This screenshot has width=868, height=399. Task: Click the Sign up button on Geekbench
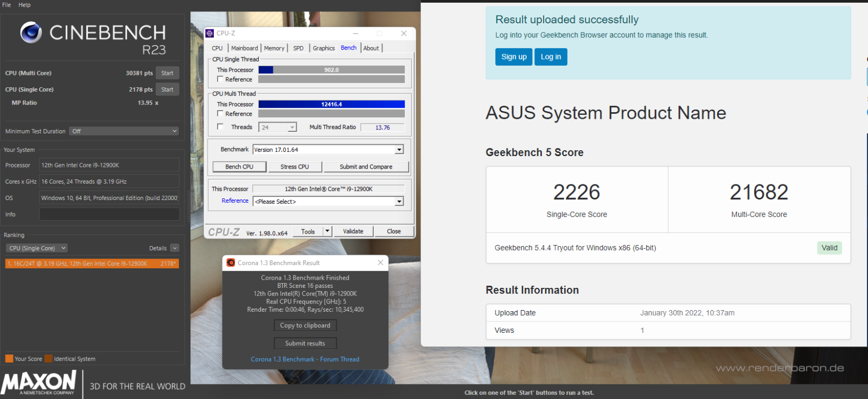[x=514, y=57]
